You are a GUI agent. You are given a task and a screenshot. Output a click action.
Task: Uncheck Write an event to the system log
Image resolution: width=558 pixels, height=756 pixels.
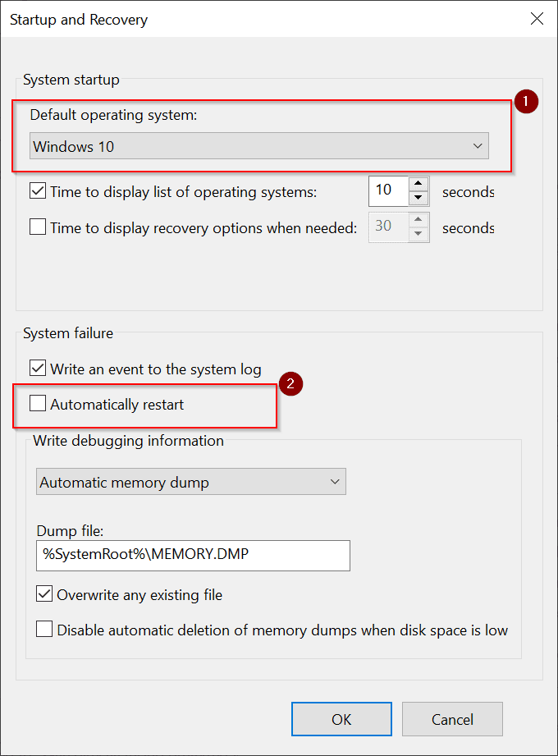point(37,368)
